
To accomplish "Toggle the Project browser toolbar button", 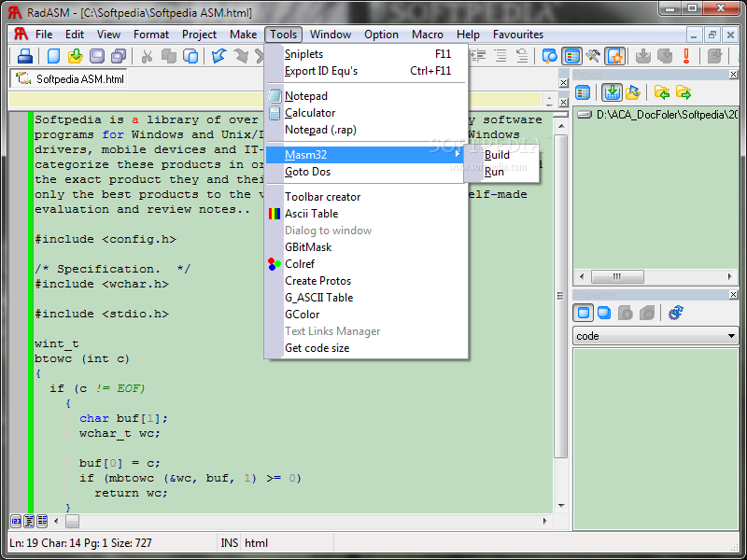I will (x=571, y=56).
